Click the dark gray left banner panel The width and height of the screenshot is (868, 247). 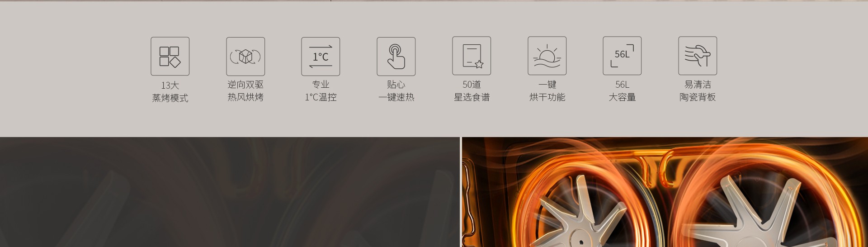230,192
